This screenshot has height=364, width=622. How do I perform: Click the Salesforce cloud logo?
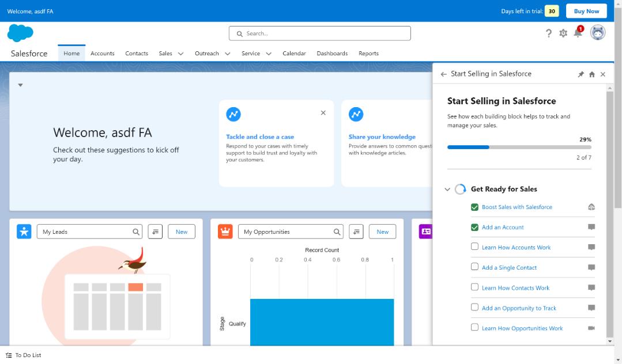pyautogui.click(x=20, y=33)
